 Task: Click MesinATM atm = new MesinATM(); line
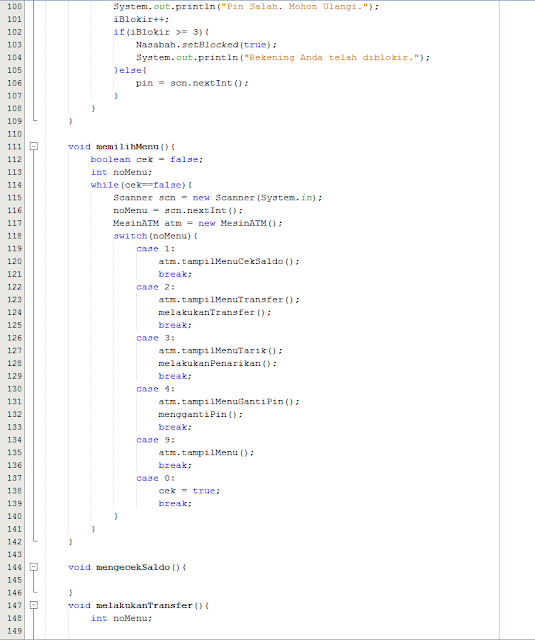[198, 223]
